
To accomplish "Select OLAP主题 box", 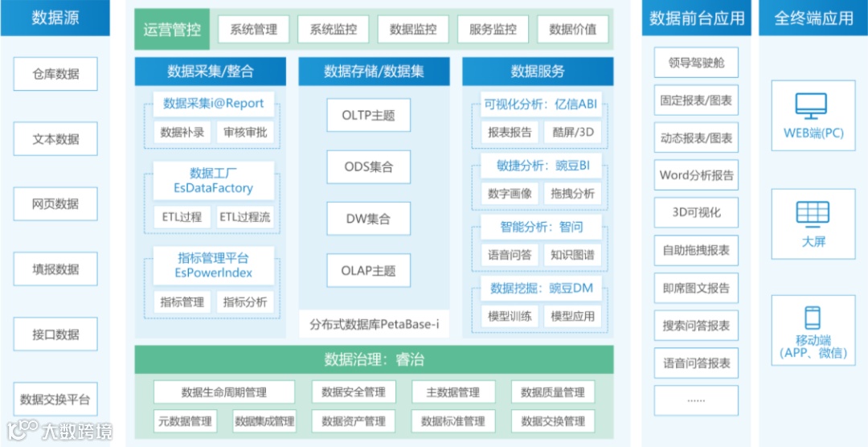I will pos(369,270).
